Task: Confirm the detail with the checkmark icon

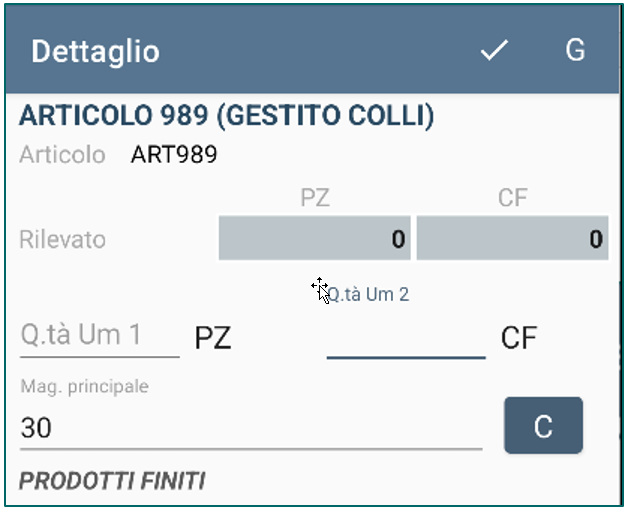Action: coord(494,50)
